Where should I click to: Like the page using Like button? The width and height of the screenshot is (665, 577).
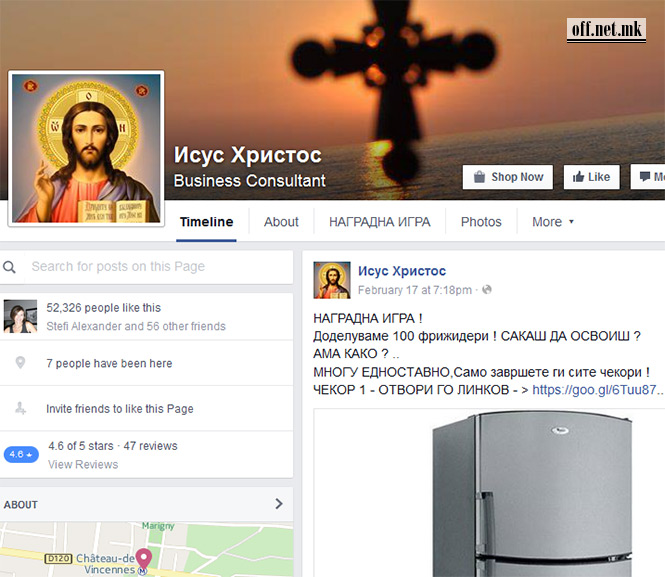[x=591, y=177]
